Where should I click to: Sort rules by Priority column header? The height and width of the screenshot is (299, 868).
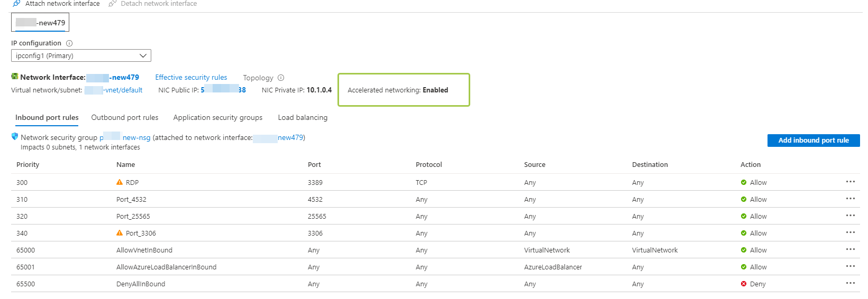[x=28, y=165]
